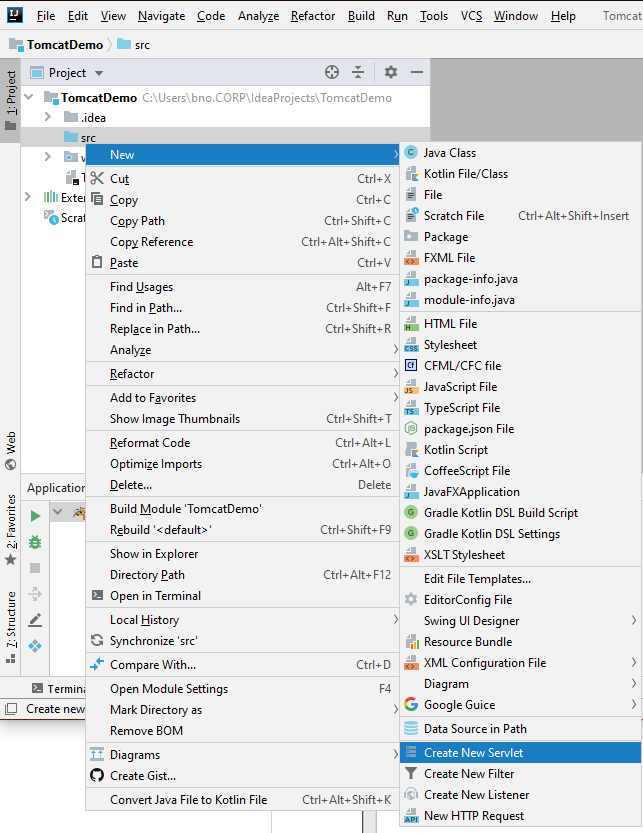Click the IntelliJ IDEA logo icon
The height and width of the screenshot is (833, 643).
[x=14, y=14]
